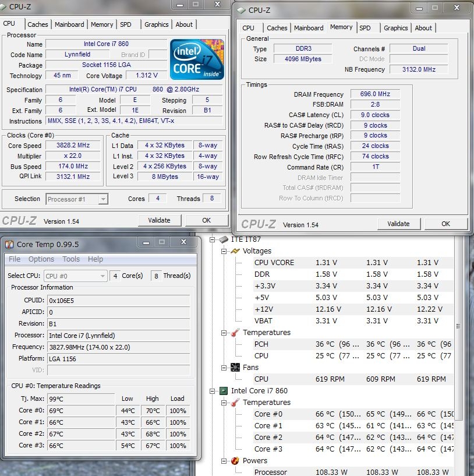Click the Powers flame icon
474x476 pixels.
[235, 461]
